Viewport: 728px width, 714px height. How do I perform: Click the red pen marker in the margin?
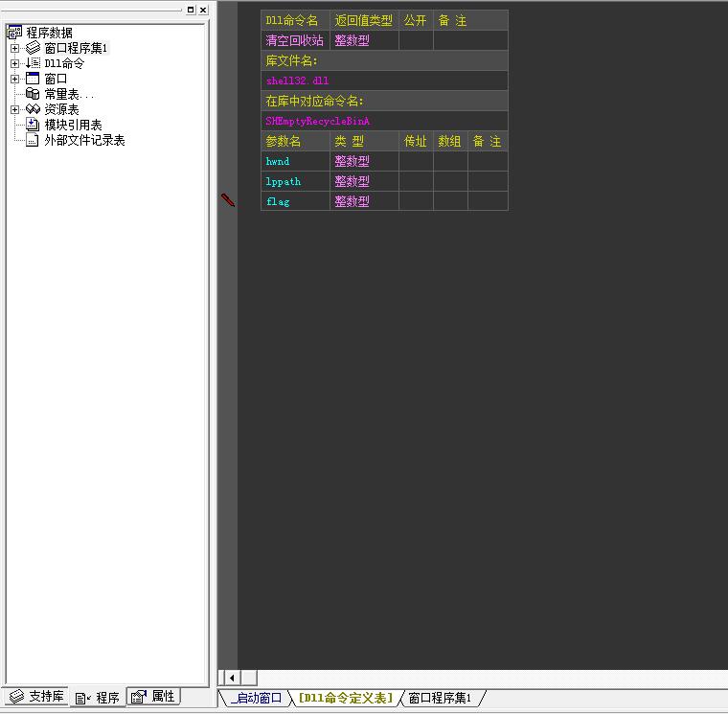coord(228,200)
